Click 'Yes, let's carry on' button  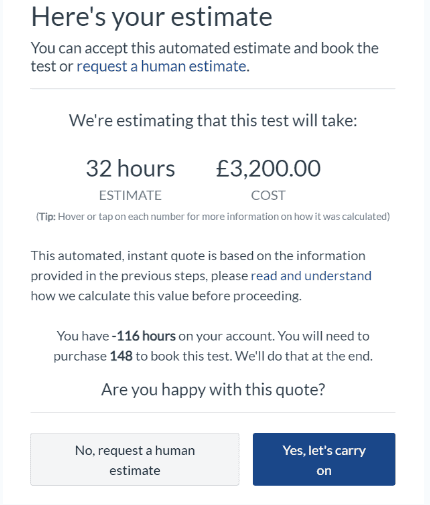(324, 459)
